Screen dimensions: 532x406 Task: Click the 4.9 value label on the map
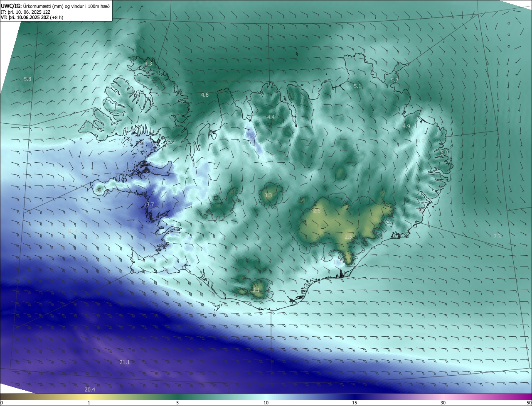point(406,126)
